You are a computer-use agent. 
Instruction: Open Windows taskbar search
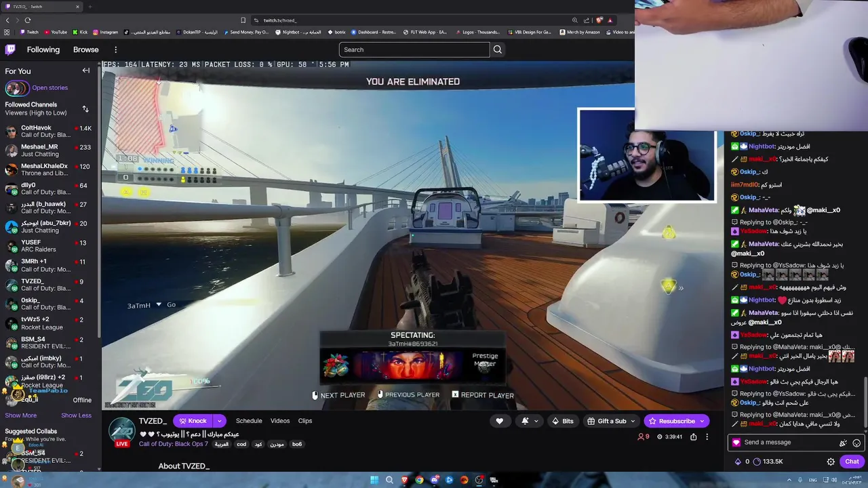point(389,480)
